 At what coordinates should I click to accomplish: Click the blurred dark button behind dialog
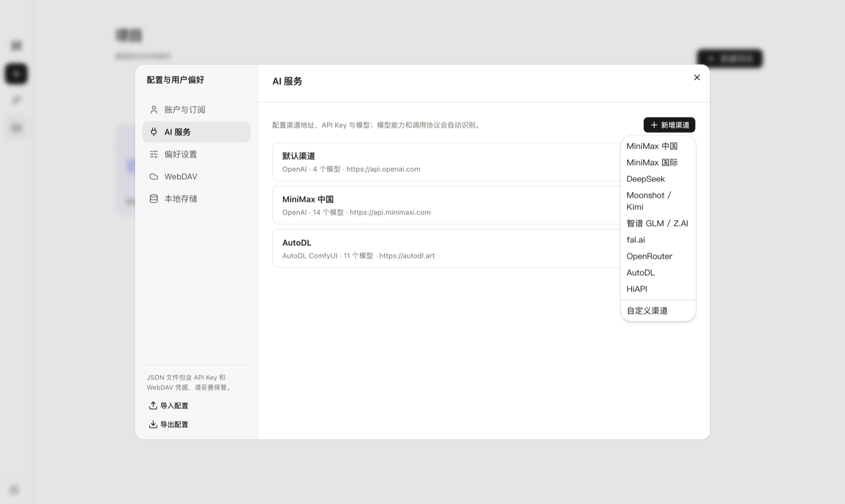(x=730, y=59)
